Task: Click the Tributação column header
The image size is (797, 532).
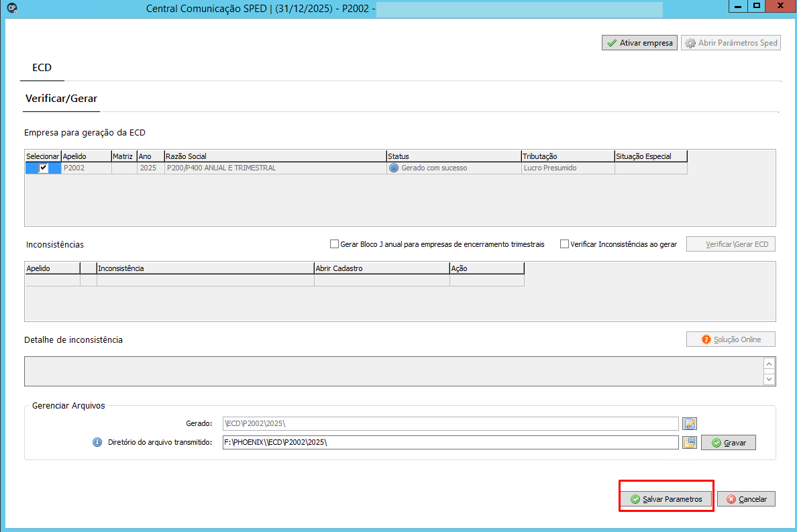Action: tap(568, 156)
